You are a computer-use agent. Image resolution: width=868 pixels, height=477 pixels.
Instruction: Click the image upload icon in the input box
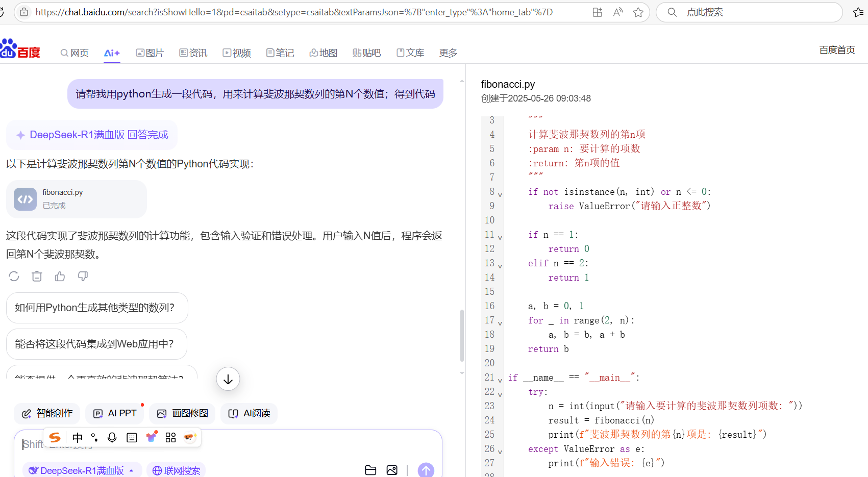(x=392, y=469)
